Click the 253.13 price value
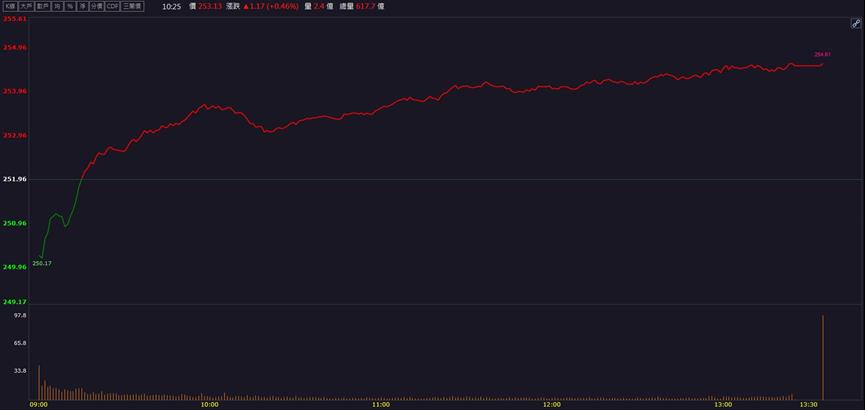 [x=210, y=7]
